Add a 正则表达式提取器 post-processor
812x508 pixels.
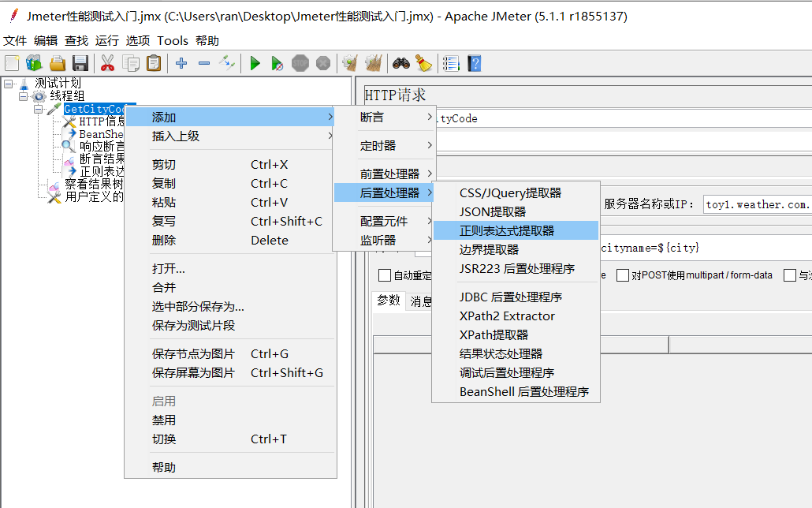coord(516,230)
